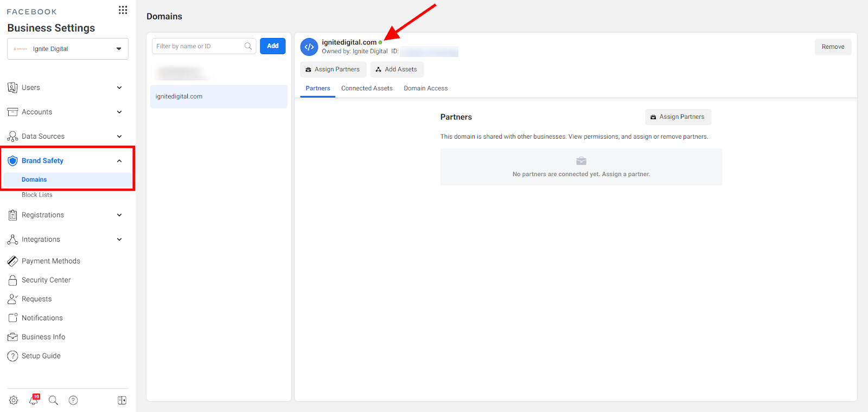
Task: Click the Payment Methods card icon
Action: pyautogui.click(x=12, y=261)
